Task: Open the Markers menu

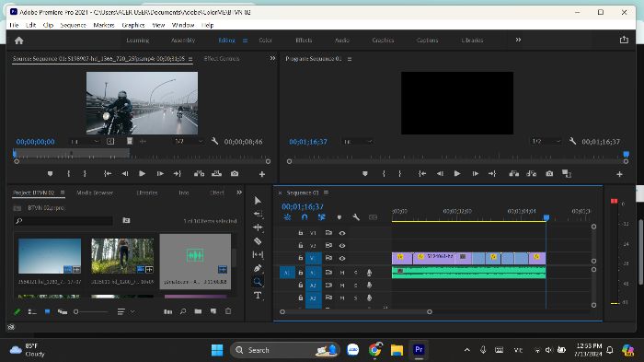Action: point(104,25)
